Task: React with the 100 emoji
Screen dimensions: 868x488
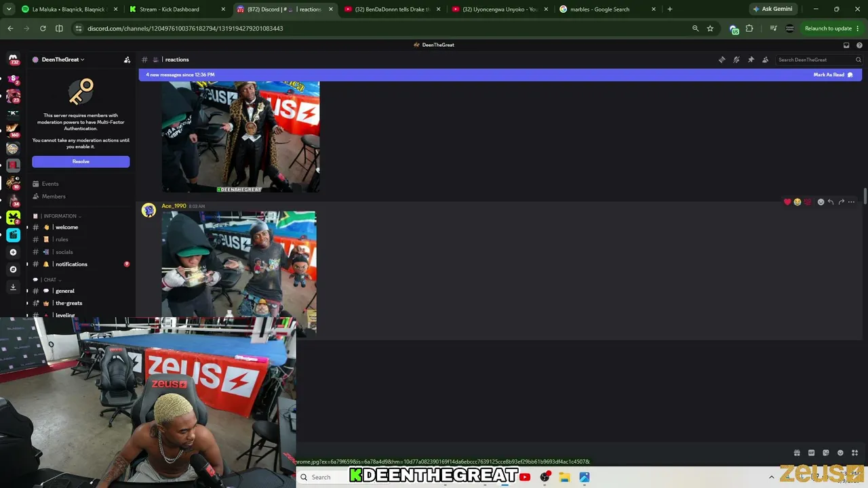Action: point(808,202)
